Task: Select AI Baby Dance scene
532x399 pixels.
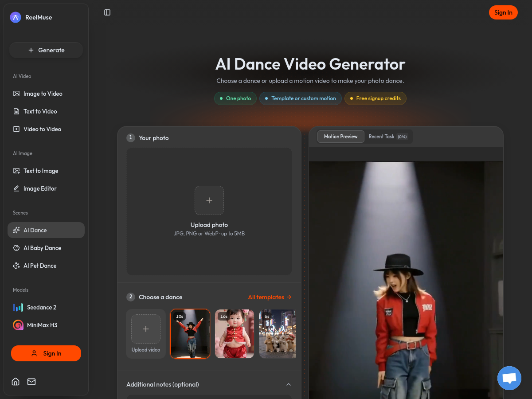Action: click(x=46, y=248)
